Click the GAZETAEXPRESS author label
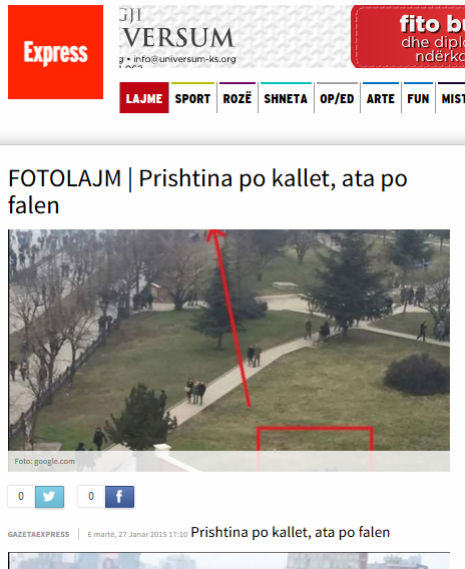The height and width of the screenshot is (569, 465). coord(38,535)
